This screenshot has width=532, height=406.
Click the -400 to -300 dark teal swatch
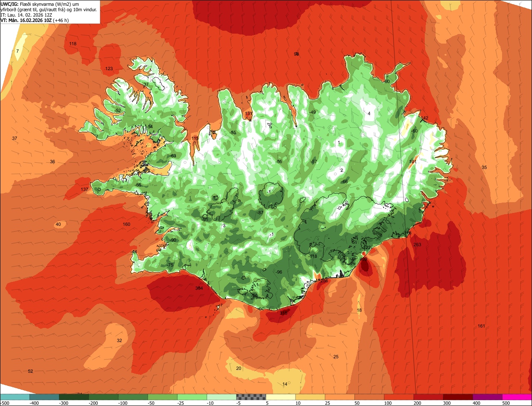(x=44, y=397)
